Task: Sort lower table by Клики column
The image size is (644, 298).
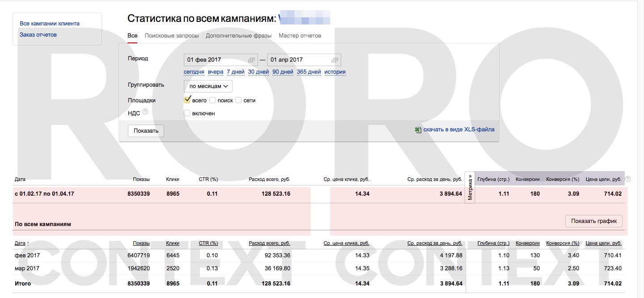Action: point(173,243)
